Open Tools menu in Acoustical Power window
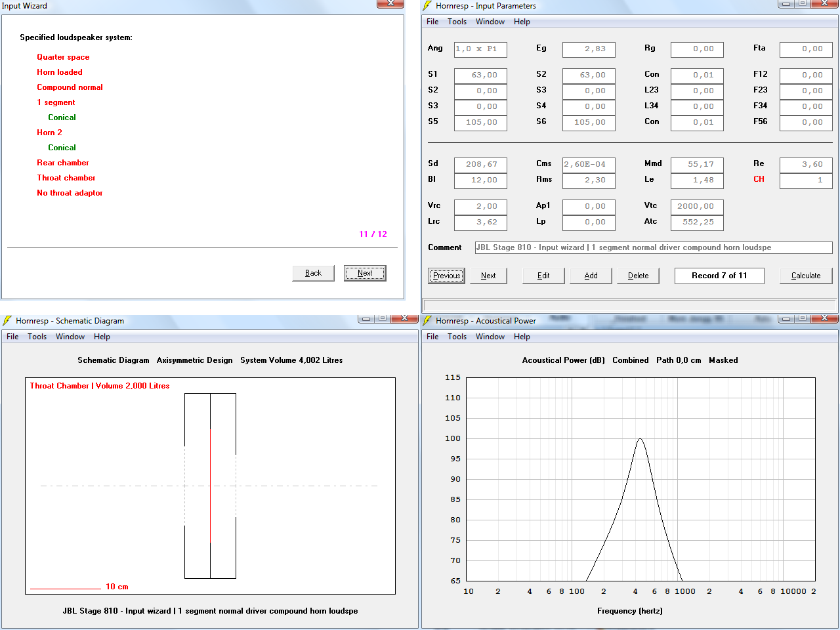This screenshot has height=630, width=840. (x=457, y=337)
